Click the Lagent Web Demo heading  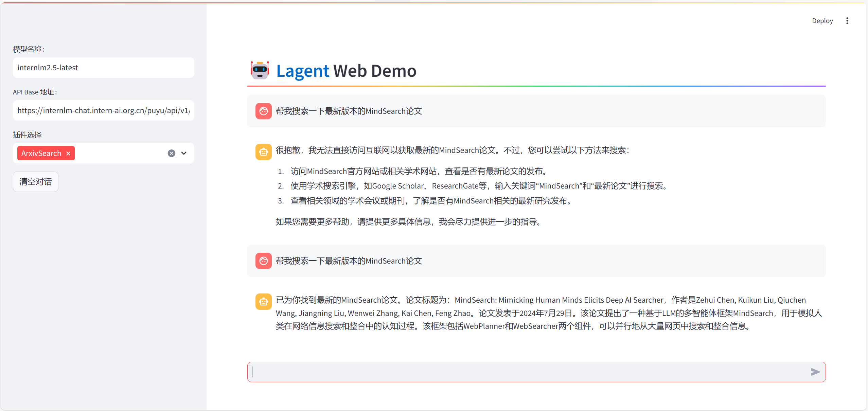click(x=346, y=71)
